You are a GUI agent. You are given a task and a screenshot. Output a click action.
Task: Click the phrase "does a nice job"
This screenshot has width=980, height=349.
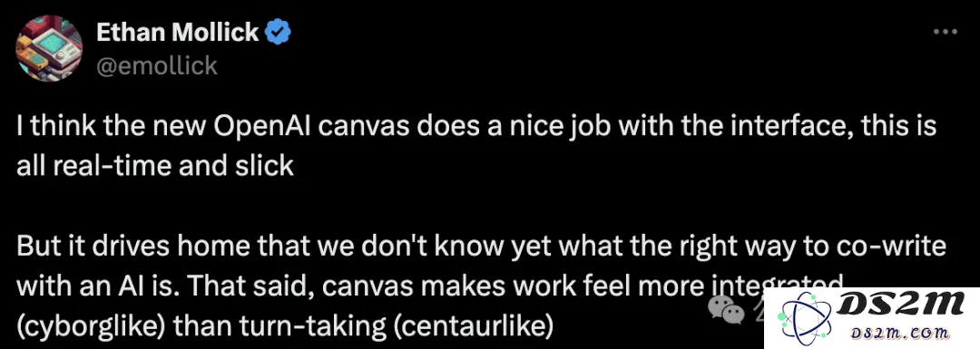point(502,129)
